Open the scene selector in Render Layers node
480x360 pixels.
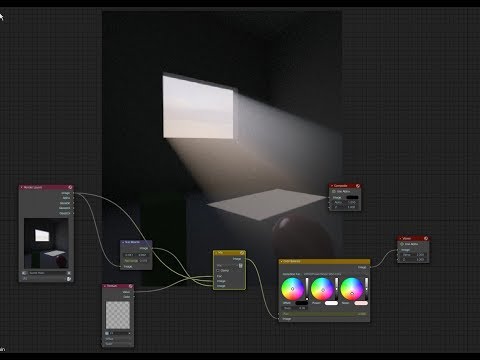coord(45,273)
